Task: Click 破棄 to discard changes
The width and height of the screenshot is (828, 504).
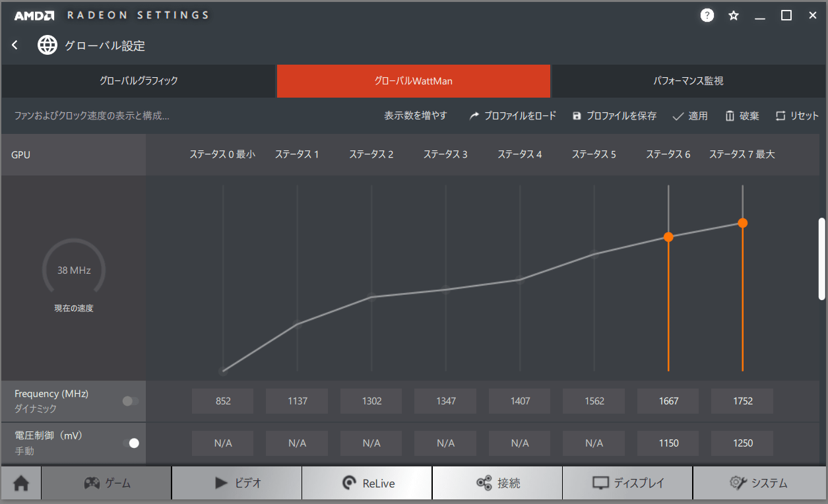Action: click(742, 116)
